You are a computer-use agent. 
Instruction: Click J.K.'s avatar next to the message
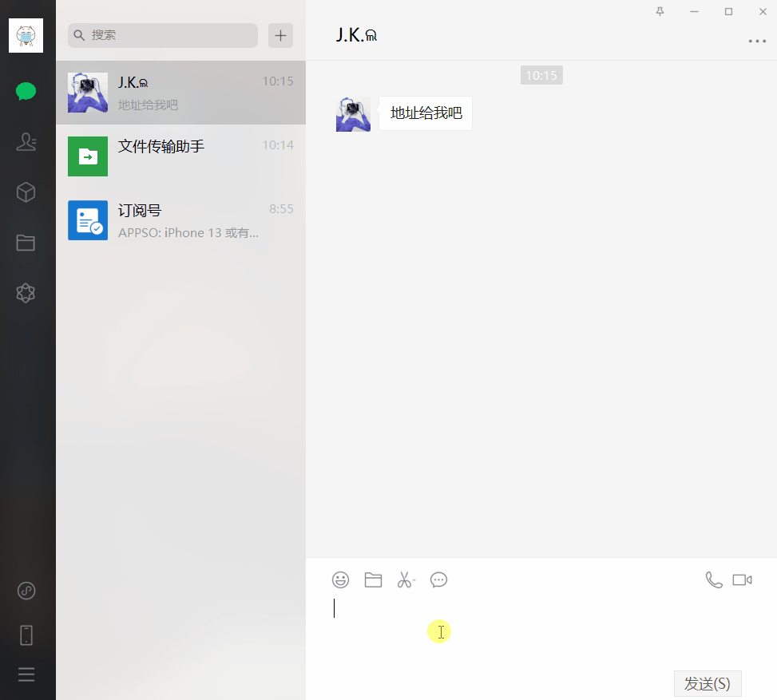click(x=353, y=113)
